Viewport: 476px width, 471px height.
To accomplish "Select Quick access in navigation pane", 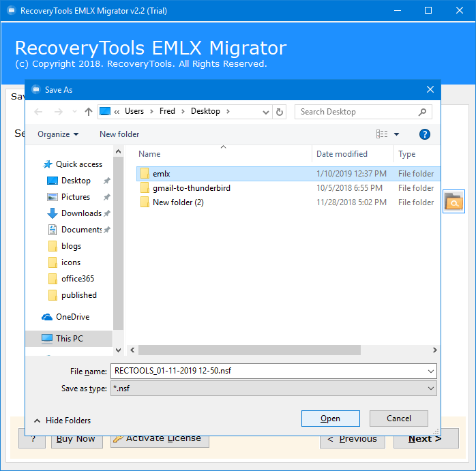I will point(73,164).
